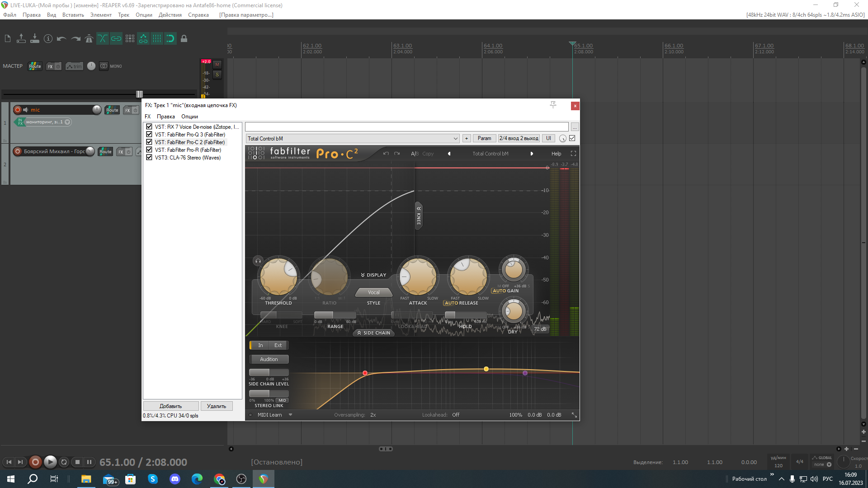The height and width of the screenshot is (488, 868).
Task: Click the UI button in FX window
Action: (548, 139)
